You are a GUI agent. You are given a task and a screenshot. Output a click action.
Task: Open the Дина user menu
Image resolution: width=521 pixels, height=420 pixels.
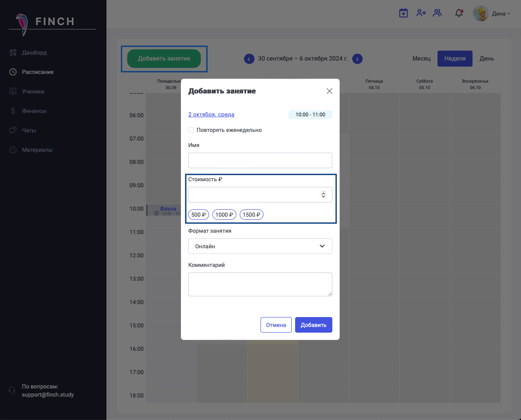coord(501,14)
